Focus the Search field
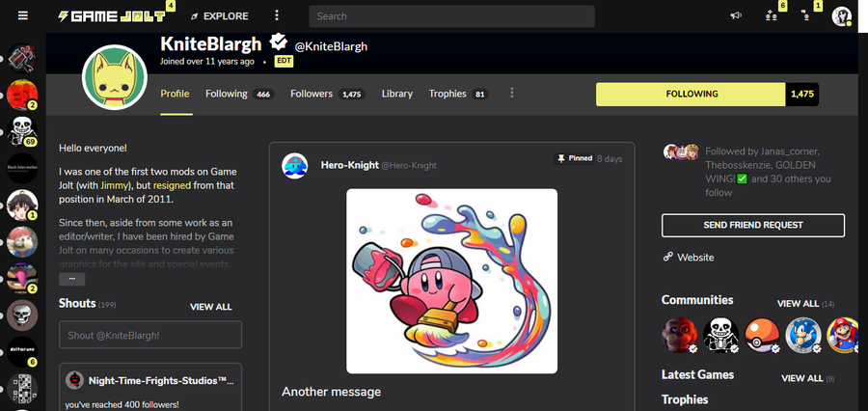 (451, 16)
